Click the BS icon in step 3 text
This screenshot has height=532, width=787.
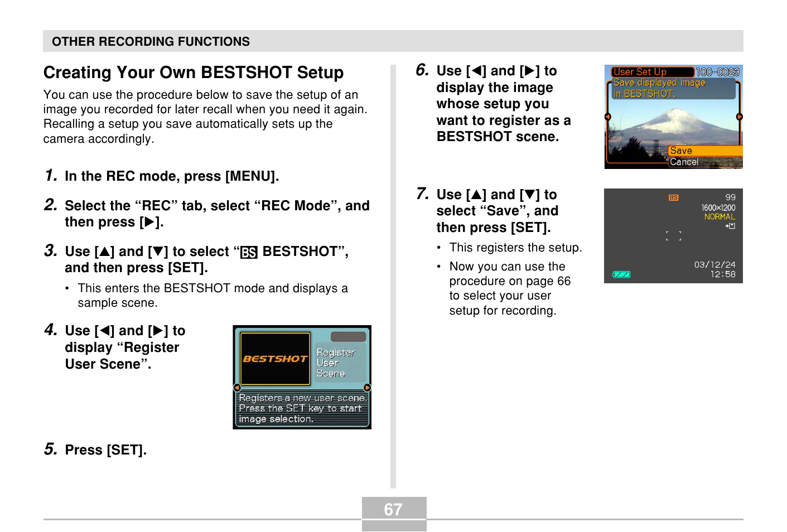[249, 253]
